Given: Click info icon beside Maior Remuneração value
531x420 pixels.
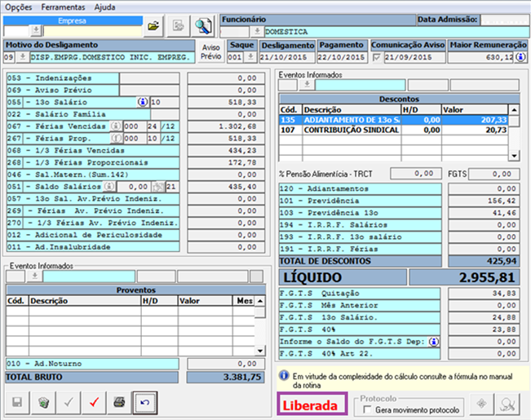Looking at the screenshot, I should click(520, 57).
